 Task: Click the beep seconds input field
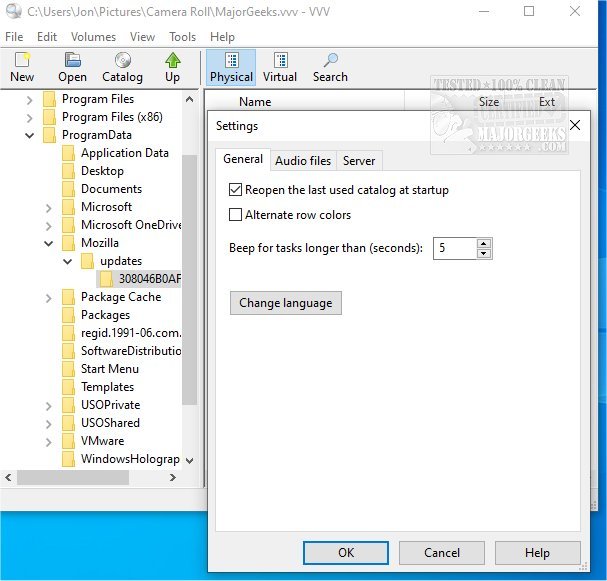pyautogui.click(x=455, y=248)
